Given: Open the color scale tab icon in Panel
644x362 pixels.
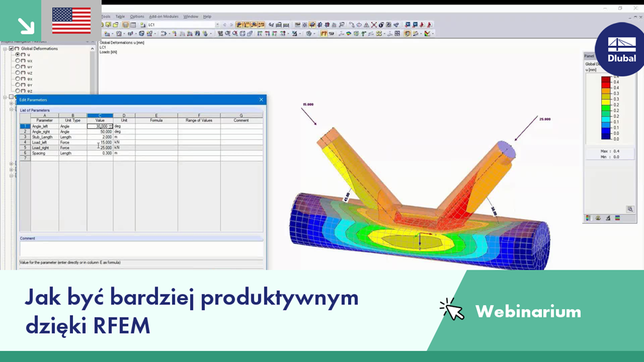Looking at the screenshot, I should coord(588,218).
